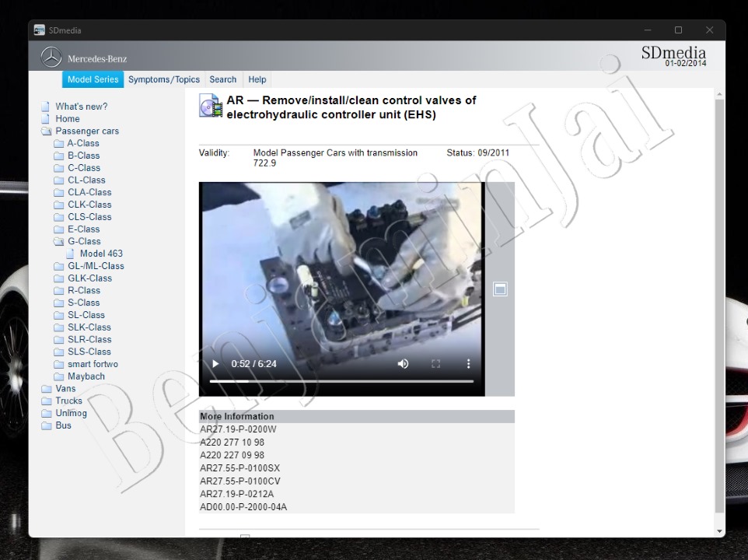This screenshot has height=560, width=748.
Task: Open the video's three-dot options menu
Action: click(468, 364)
